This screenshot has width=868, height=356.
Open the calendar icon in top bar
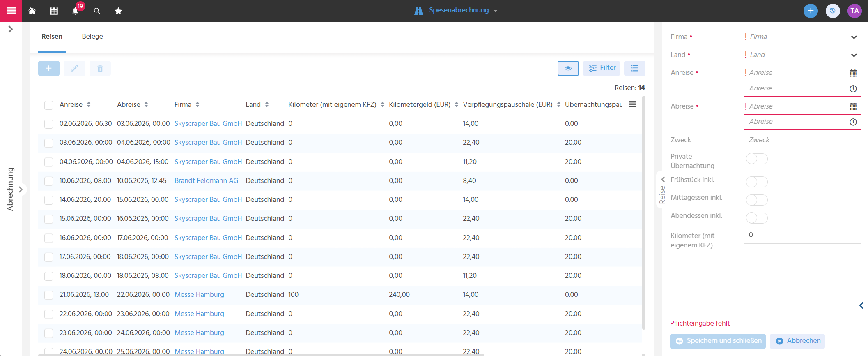click(54, 11)
